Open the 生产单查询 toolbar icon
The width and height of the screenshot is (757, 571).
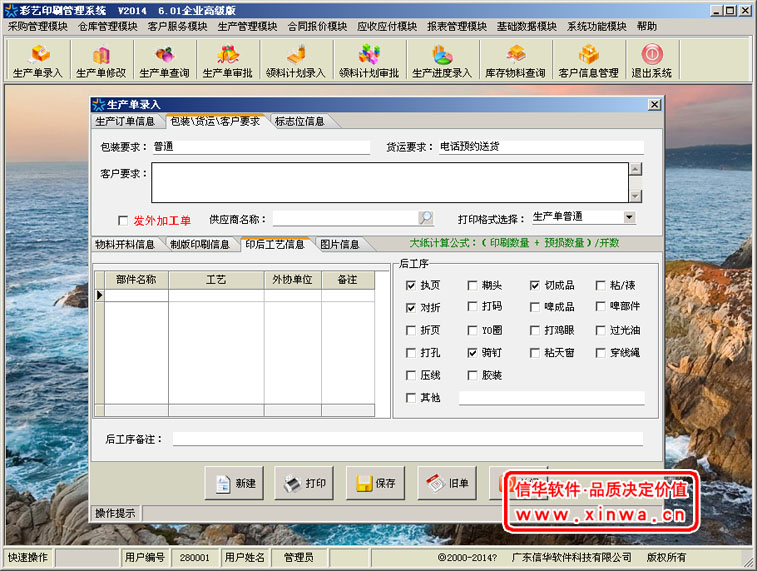click(x=164, y=60)
